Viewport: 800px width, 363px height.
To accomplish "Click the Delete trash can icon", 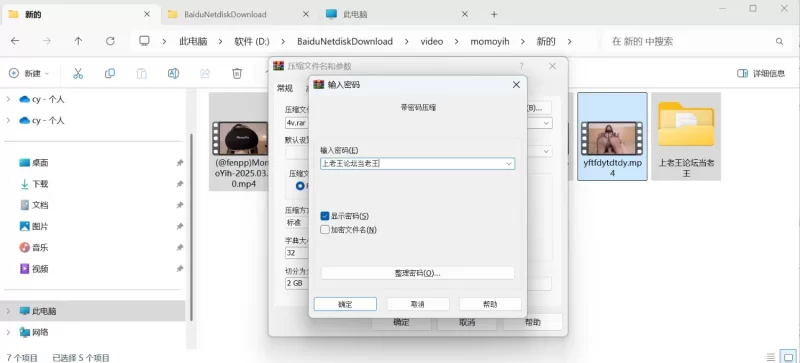I will (237, 74).
